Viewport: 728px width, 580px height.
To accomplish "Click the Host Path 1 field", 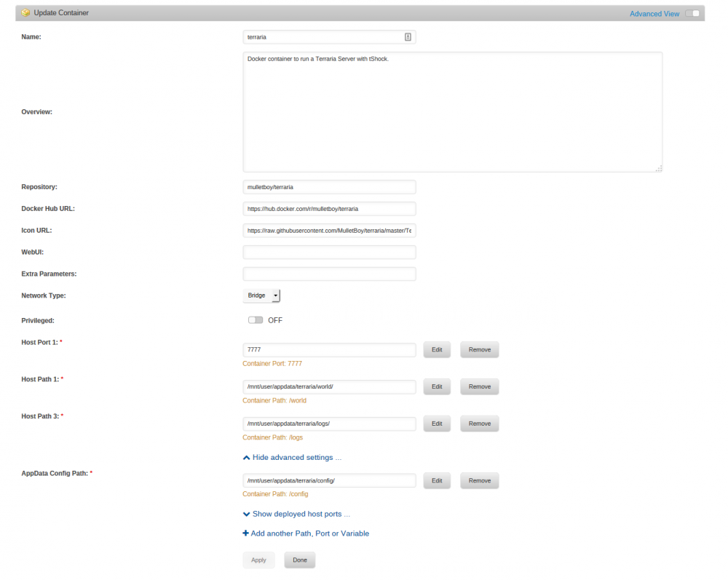I will coord(329,386).
